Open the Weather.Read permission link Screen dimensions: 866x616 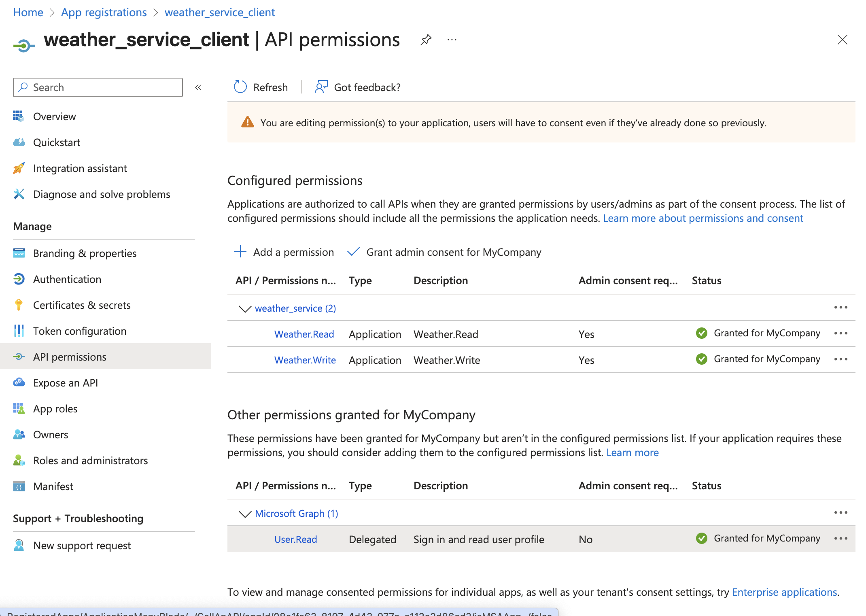pyautogui.click(x=304, y=334)
